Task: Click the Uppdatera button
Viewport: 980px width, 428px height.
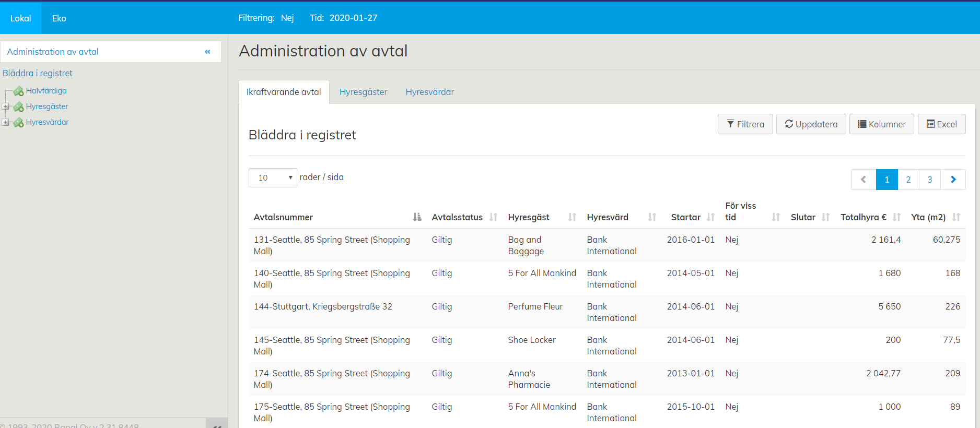Action: pyautogui.click(x=811, y=124)
